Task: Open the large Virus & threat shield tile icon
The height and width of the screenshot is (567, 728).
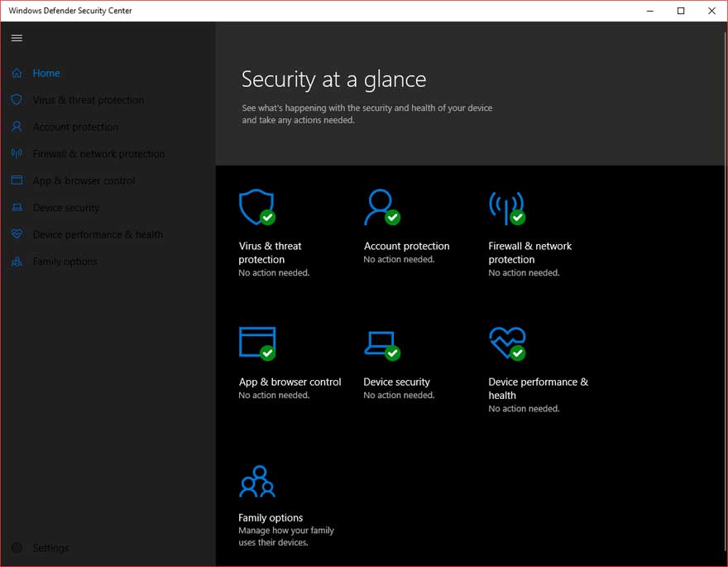Action: 256,207
